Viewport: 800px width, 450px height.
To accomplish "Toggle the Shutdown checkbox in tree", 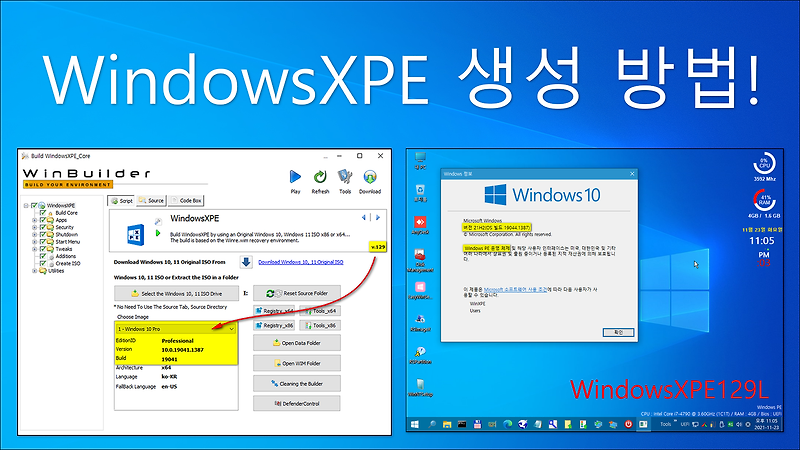I will tap(43, 235).
